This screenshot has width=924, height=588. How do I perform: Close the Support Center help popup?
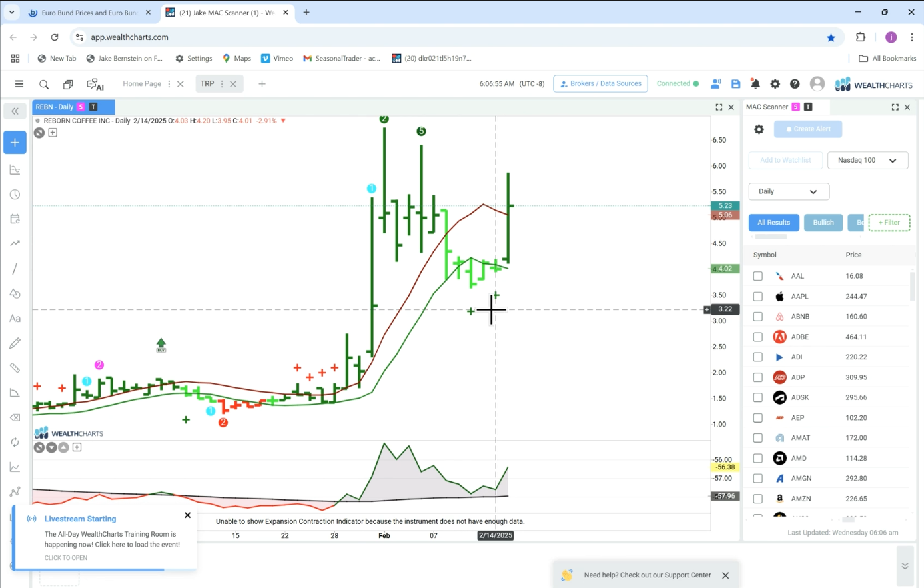coord(725,575)
